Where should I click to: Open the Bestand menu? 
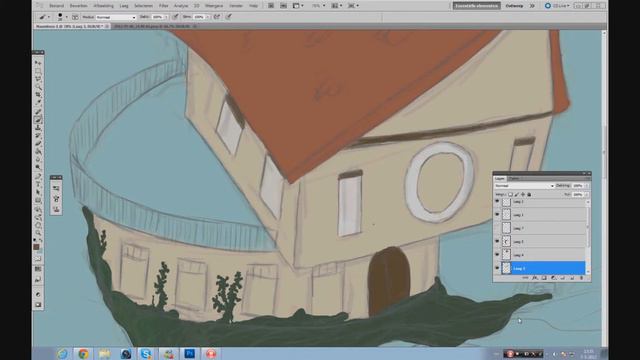coord(56,6)
